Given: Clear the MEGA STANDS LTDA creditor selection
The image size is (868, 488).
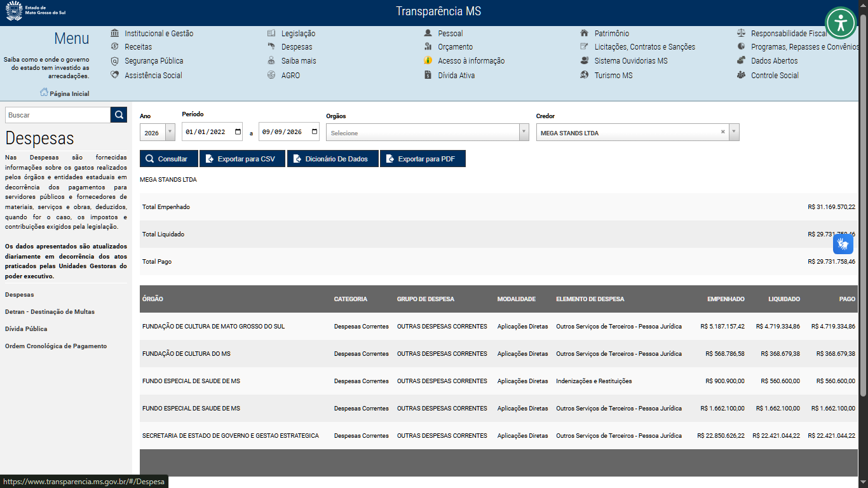Looking at the screenshot, I should pyautogui.click(x=722, y=132).
